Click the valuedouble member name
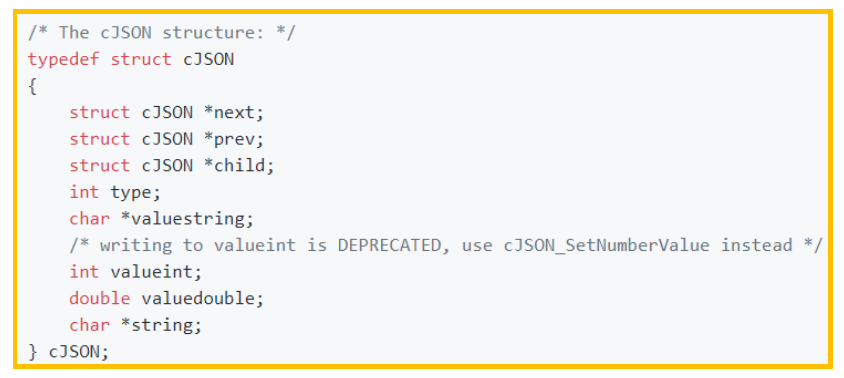The width and height of the screenshot is (844, 378). [x=198, y=298]
